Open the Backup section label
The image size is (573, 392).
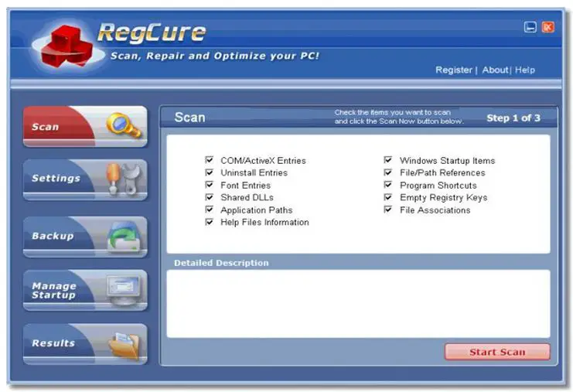pos(53,236)
